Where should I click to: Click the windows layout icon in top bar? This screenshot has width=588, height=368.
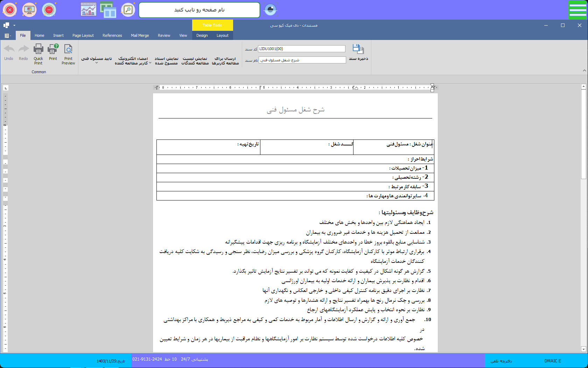tap(108, 10)
